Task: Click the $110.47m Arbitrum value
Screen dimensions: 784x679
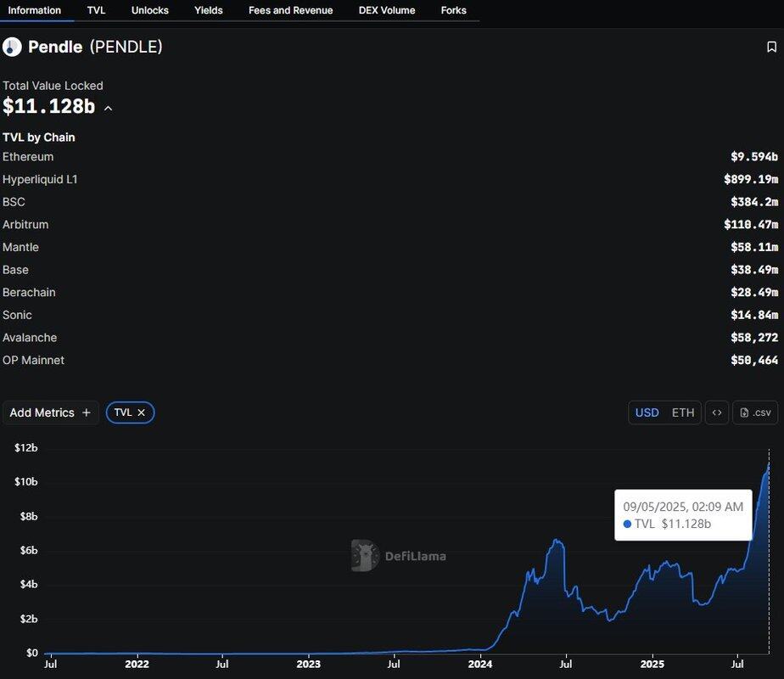Action: (751, 225)
